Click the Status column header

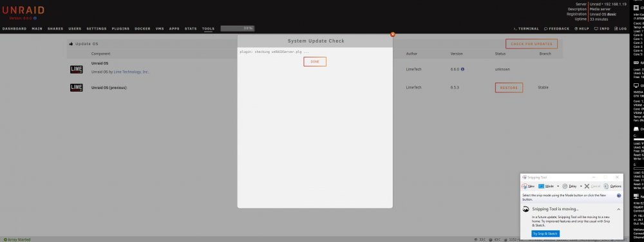500,54
